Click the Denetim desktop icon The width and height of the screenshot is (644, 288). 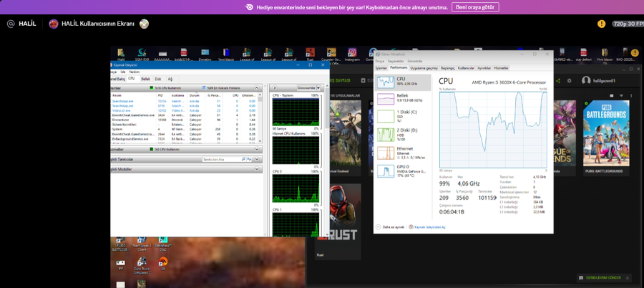[205, 52]
